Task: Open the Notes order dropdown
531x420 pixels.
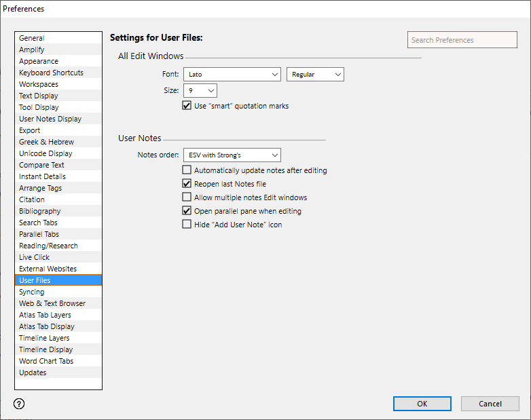Action: coord(232,155)
